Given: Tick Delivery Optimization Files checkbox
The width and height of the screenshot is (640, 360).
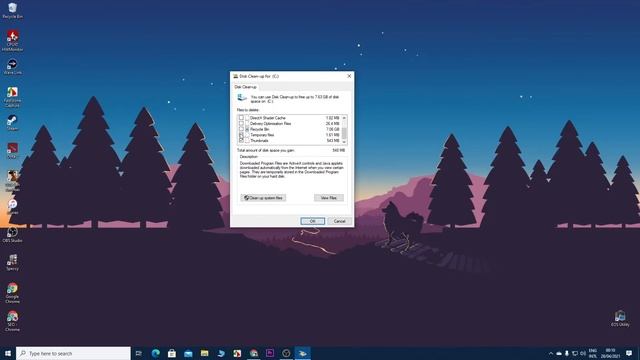Looking at the screenshot, I should tap(241, 123).
